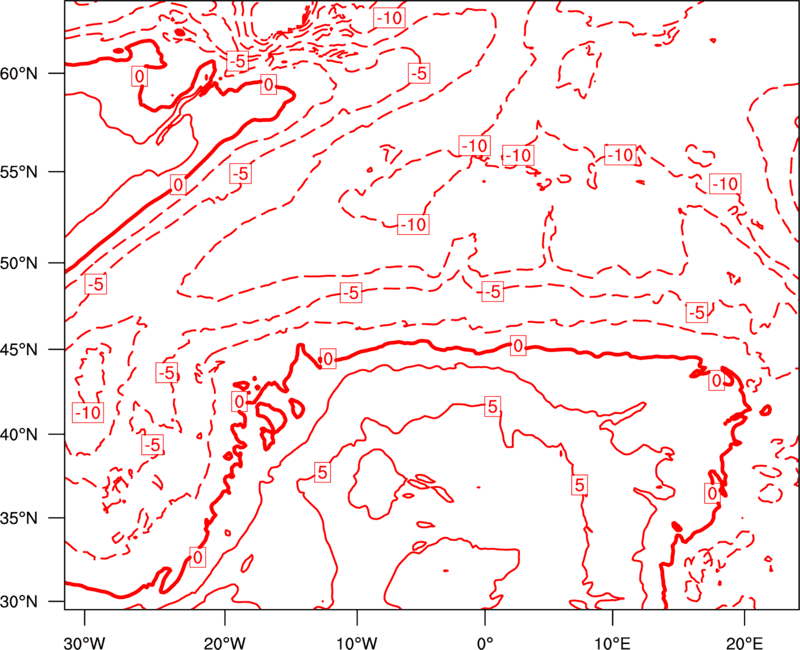
Task: Click the 55°N latitude axis label
Action: [19, 172]
